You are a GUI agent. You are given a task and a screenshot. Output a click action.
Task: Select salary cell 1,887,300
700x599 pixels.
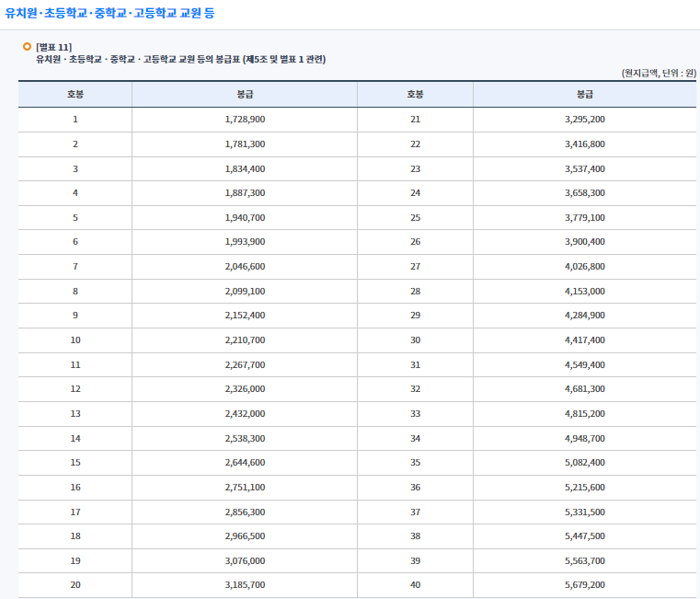245,193
